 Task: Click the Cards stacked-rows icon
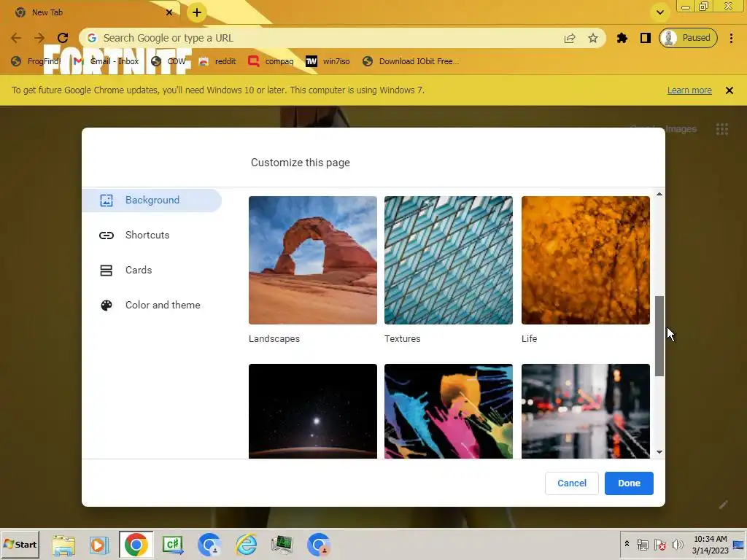pos(107,271)
